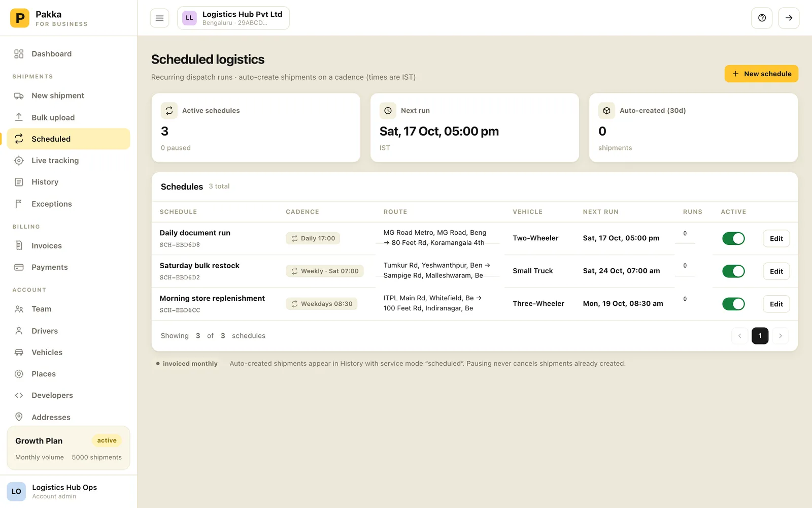This screenshot has height=508, width=812.
Task: Edit the Daily document run schedule
Action: 776,238
